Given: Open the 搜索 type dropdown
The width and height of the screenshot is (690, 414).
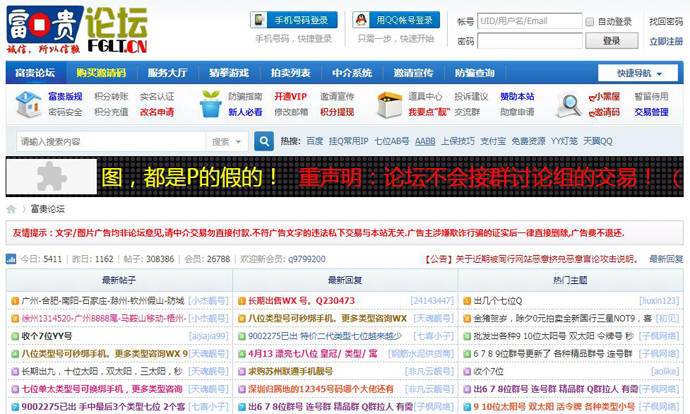Looking at the screenshot, I should (225, 142).
